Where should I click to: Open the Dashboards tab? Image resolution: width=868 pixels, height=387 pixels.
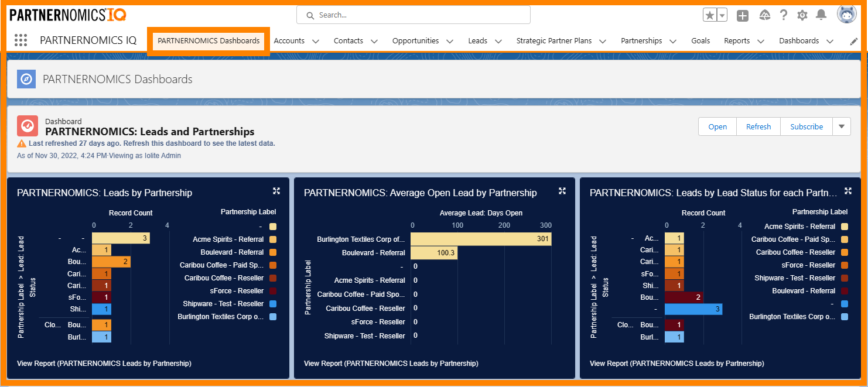pos(799,41)
